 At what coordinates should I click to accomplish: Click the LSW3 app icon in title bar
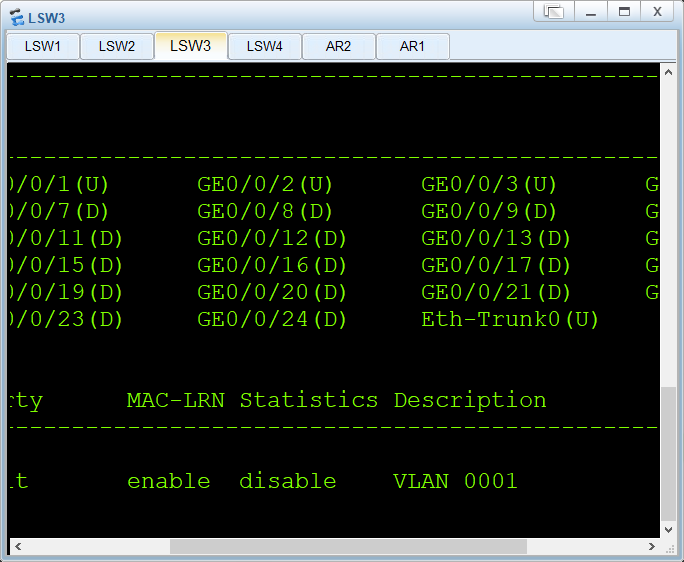tap(17, 18)
